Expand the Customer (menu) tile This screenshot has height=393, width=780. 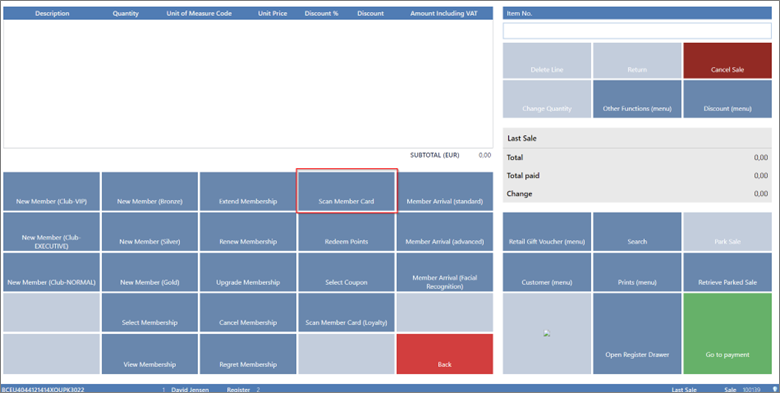(547, 272)
